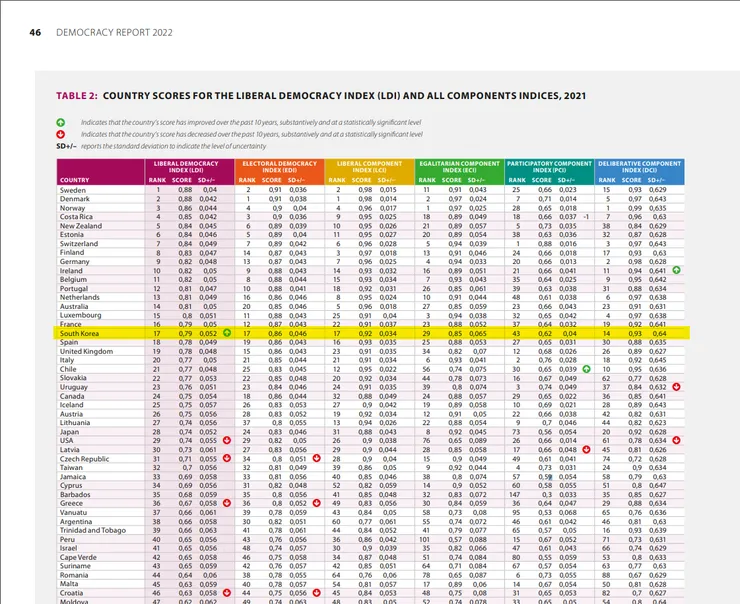Click red arrow in Uruguay's deliberative column
This screenshot has width=740, height=604.
676,387
